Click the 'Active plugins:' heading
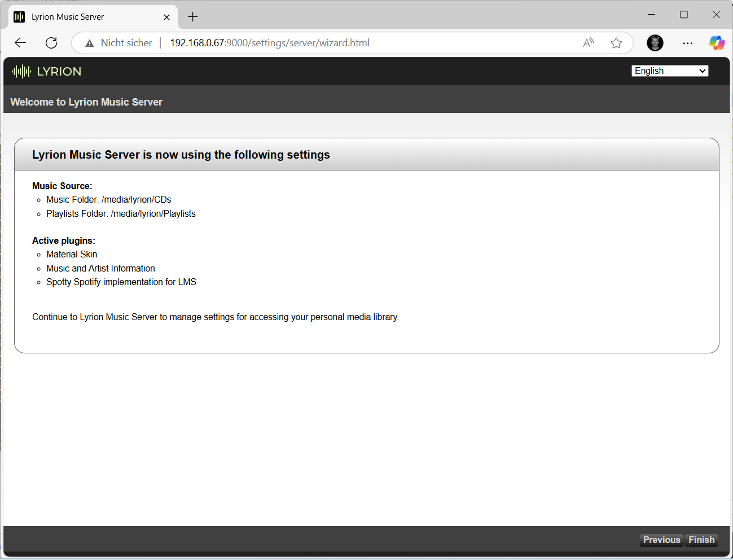The width and height of the screenshot is (733, 560). pyautogui.click(x=64, y=241)
